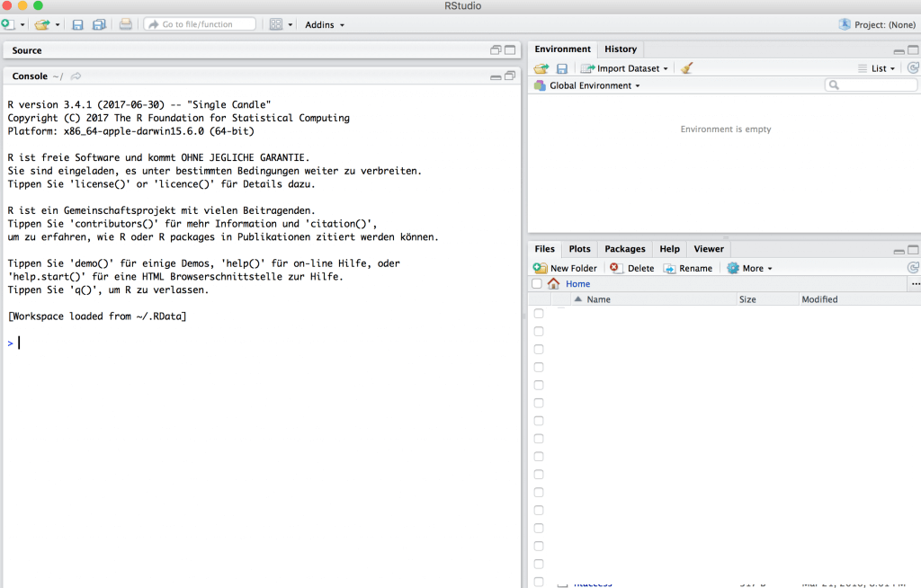This screenshot has height=588, width=921.
Task: Switch to the Help tab
Action: [669, 248]
